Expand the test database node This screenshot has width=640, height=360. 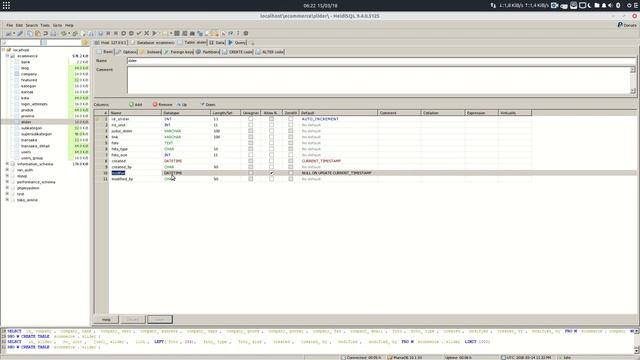(7, 194)
